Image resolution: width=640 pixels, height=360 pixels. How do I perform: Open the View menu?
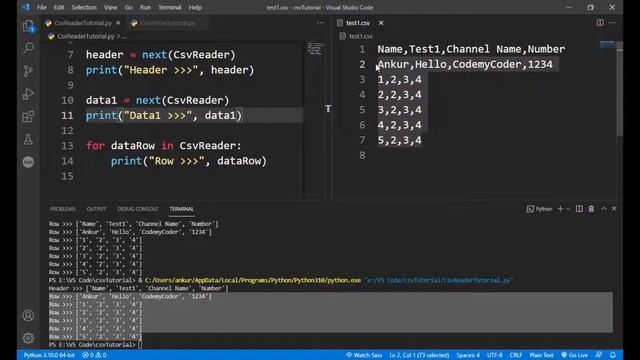(110, 7)
